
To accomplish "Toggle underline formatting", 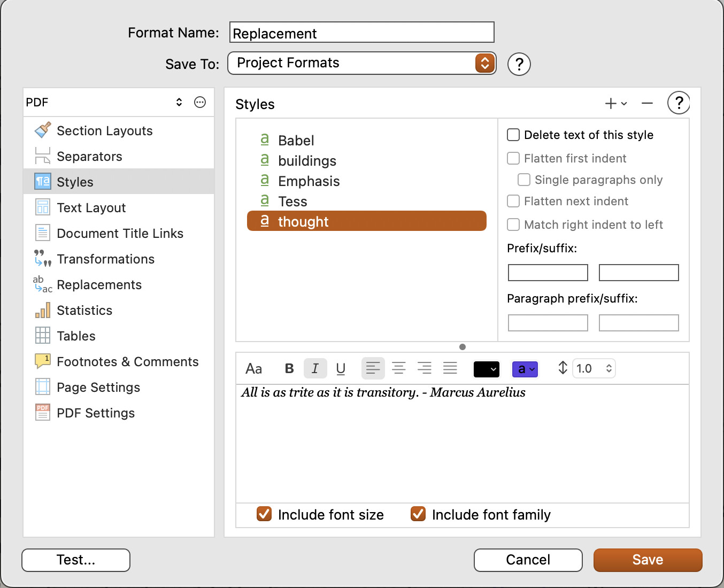I will (341, 368).
